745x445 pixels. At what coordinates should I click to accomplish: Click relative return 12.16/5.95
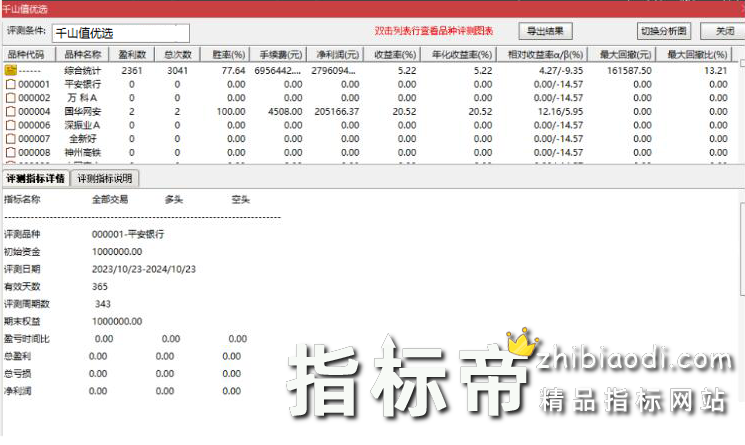pyautogui.click(x=560, y=112)
